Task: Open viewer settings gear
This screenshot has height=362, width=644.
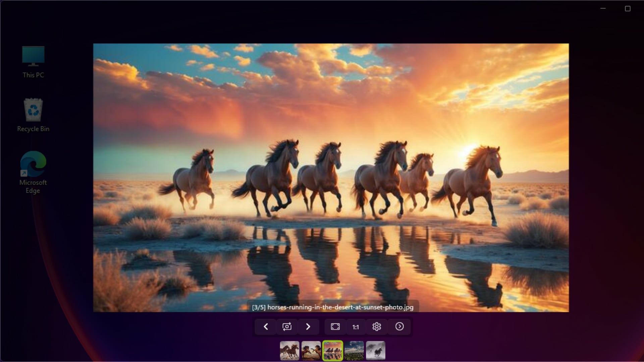Action: pos(377,326)
